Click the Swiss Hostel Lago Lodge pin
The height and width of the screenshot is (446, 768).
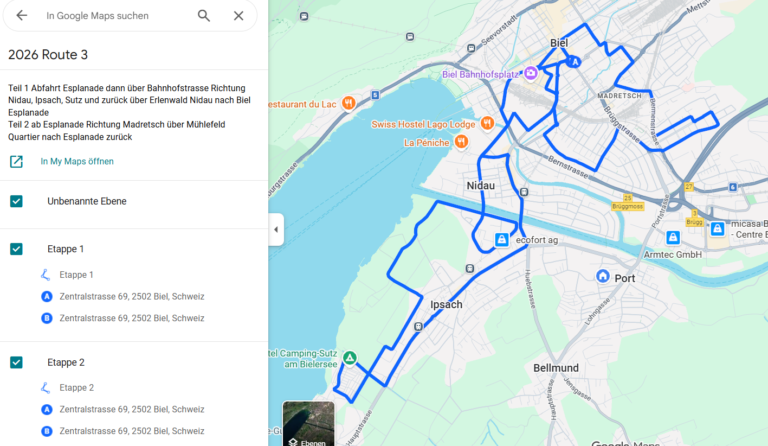click(487, 123)
